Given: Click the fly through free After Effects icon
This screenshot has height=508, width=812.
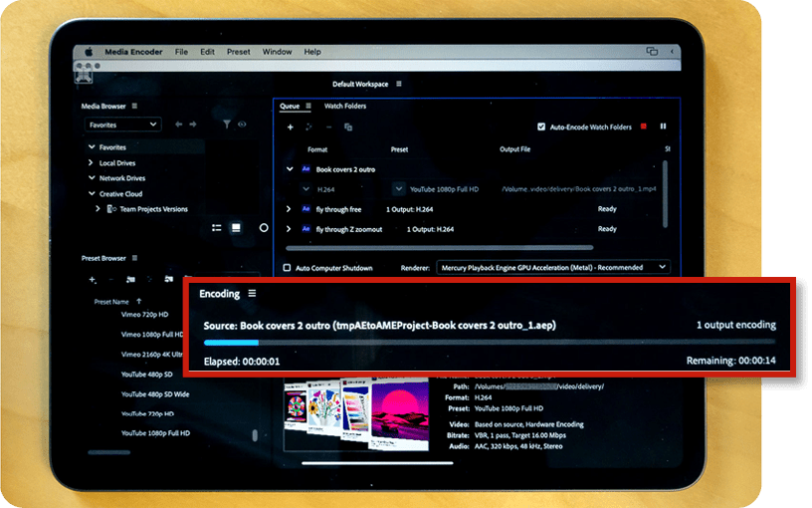Looking at the screenshot, I should [306, 209].
